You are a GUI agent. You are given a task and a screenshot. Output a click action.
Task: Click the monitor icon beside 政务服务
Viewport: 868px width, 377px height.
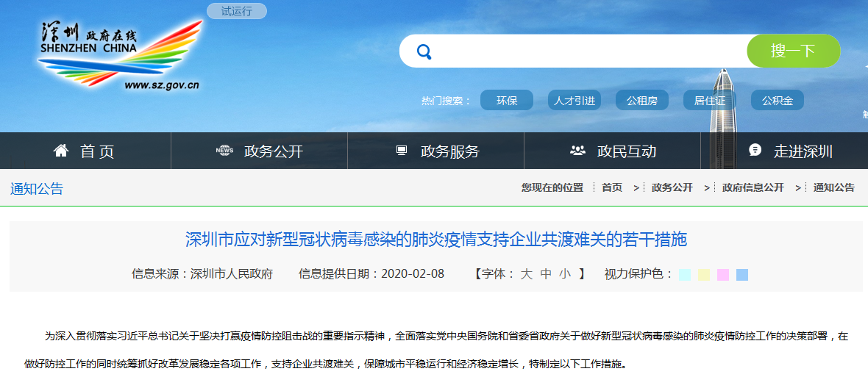point(402,151)
